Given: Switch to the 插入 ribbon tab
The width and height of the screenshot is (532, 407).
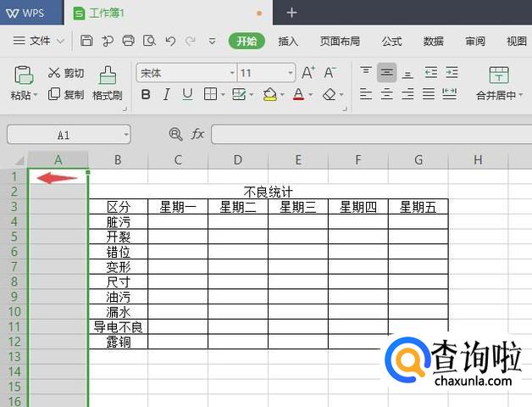Looking at the screenshot, I should (288, 41).
